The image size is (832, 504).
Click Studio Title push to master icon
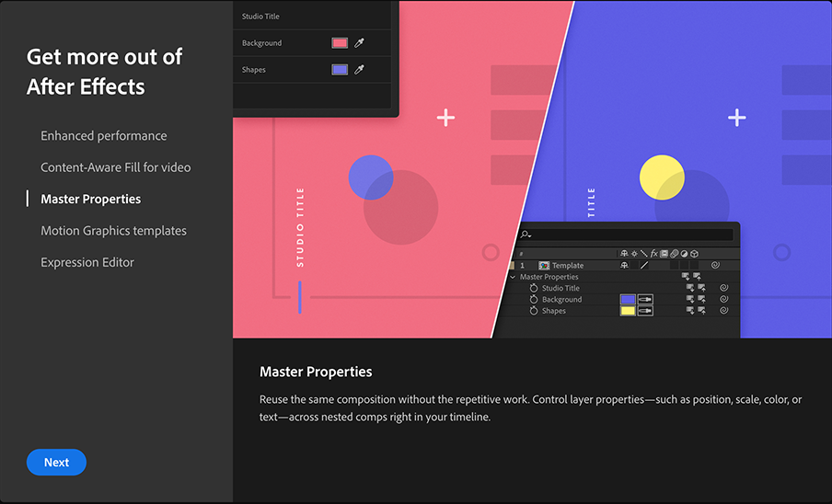coord(701,288)
